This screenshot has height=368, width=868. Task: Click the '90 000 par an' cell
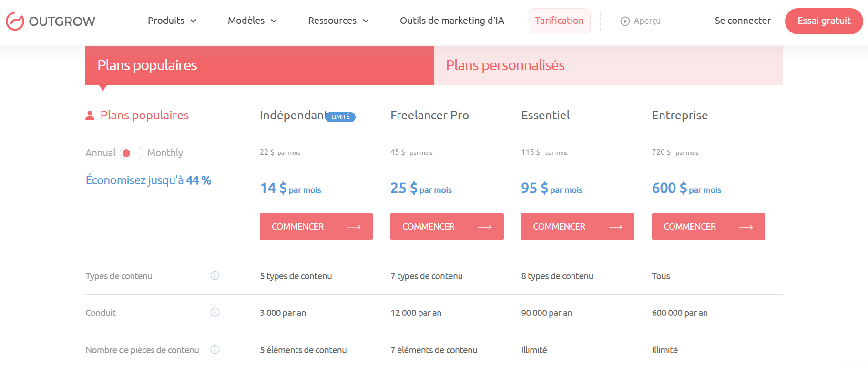tap(547, 313)
